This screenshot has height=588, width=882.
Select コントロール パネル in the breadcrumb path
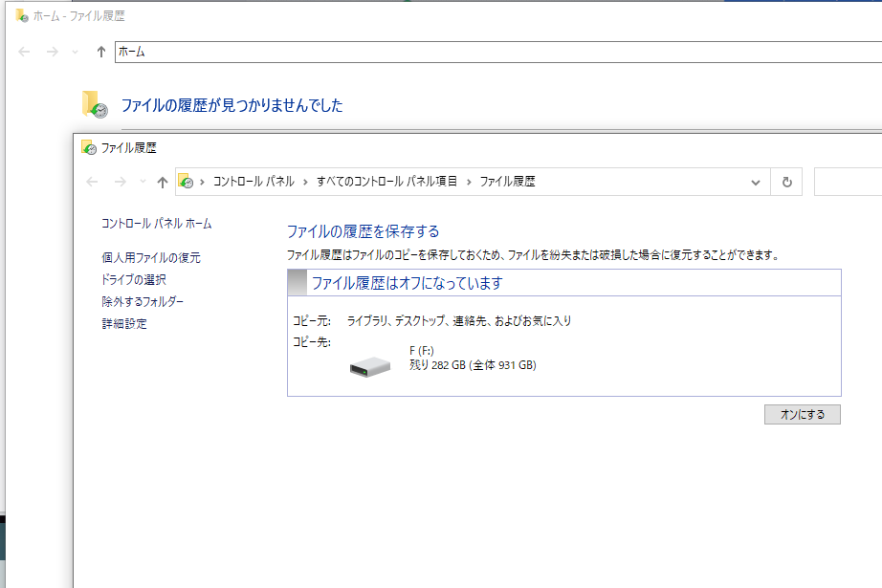[253, 182]
